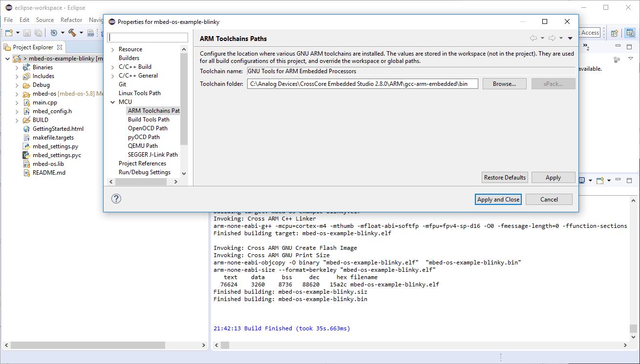Click the New file toolbar icon

[8, 33]
